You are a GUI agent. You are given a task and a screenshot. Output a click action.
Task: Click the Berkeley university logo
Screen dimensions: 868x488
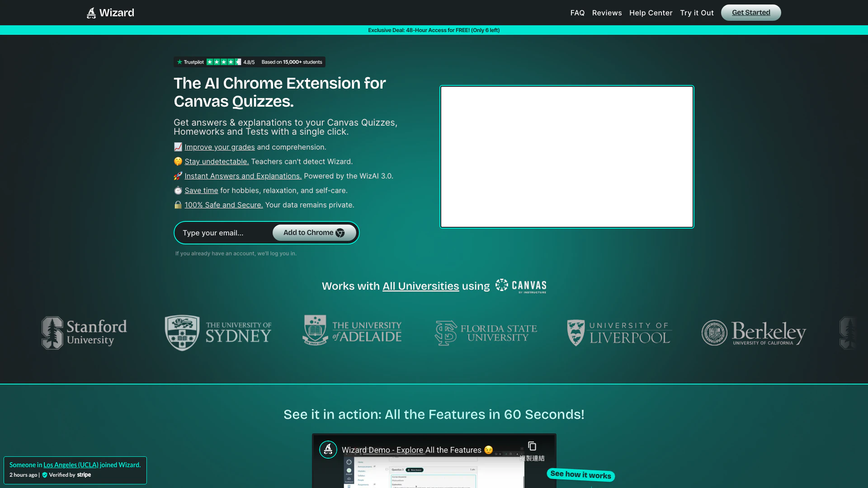[754, 333]
